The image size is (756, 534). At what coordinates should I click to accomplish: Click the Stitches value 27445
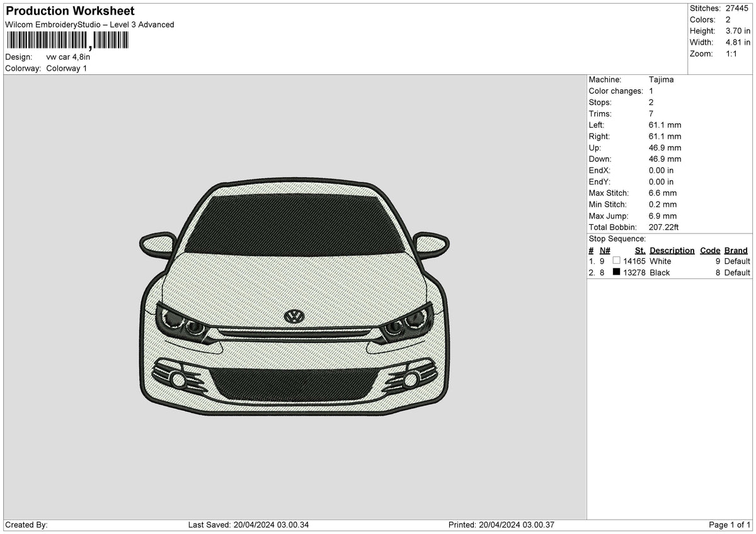coord(737,8)
